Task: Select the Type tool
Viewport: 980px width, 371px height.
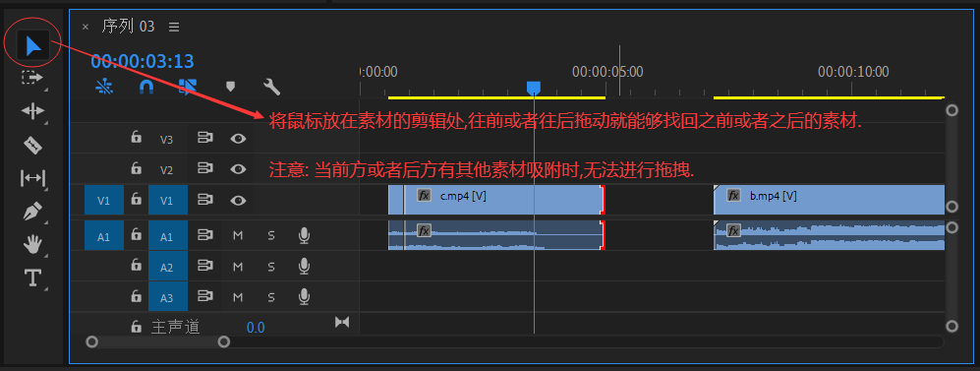Action: 32,278
